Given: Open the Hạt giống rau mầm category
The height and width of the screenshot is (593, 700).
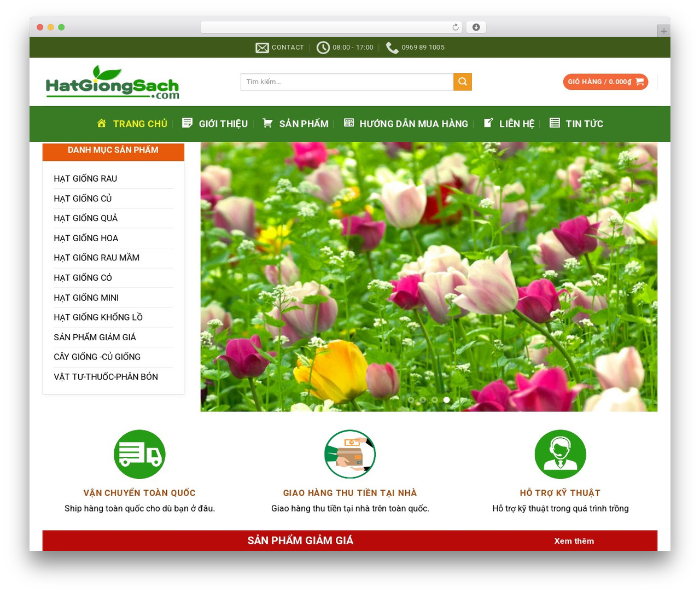Looking at the screenshot, I should pyautogui.click(x=97, y=258).
